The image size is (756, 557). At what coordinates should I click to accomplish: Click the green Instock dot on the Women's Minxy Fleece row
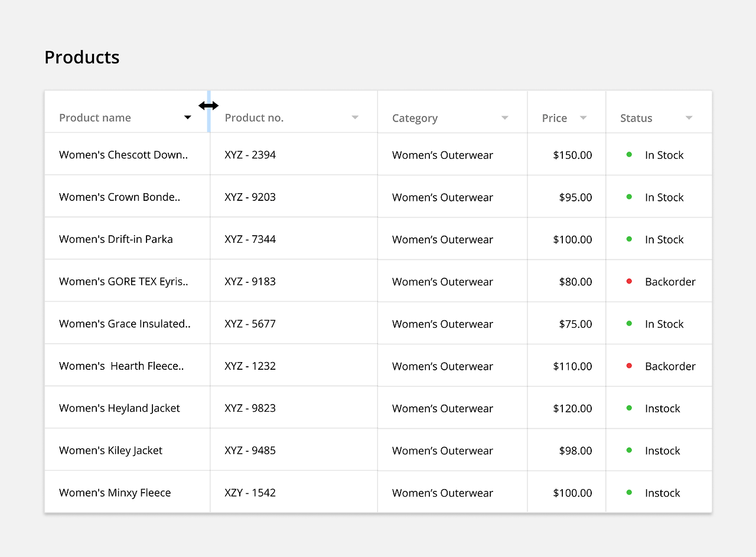[x=629, y=492]
